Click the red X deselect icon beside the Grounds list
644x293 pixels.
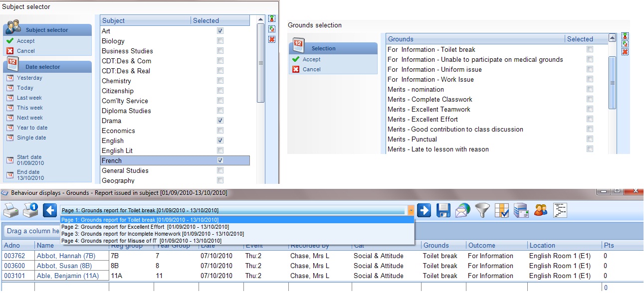click(625, 52)
